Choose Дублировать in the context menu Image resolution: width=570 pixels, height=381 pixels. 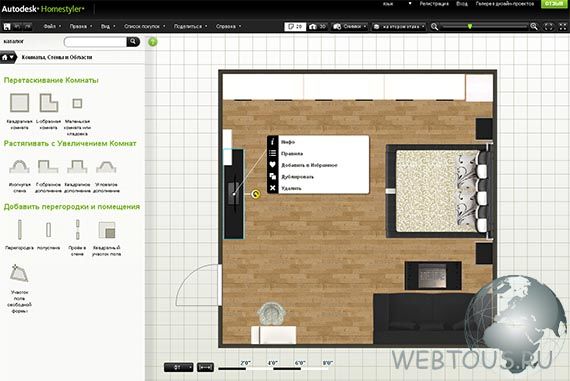point(297,177)
